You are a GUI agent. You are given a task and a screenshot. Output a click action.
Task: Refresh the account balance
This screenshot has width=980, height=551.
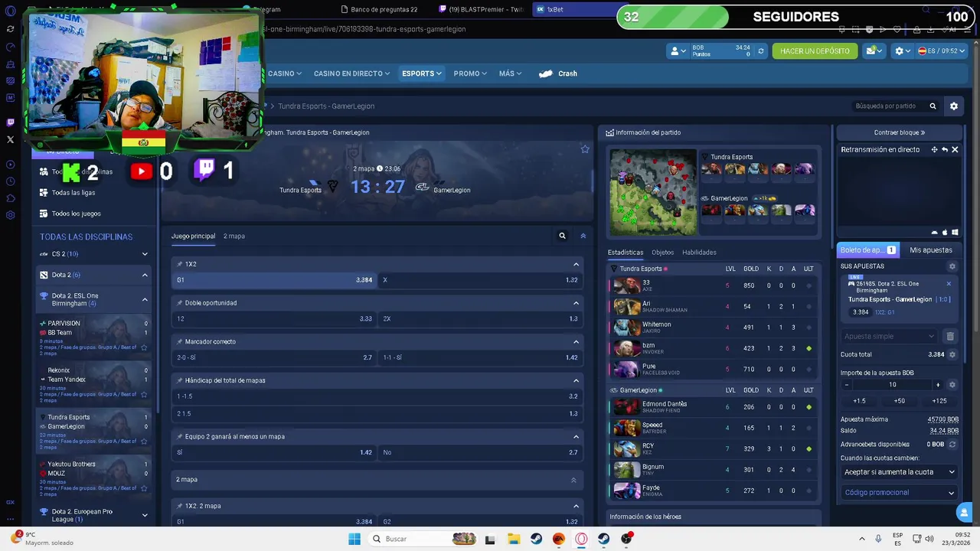[x=760, y=51]
